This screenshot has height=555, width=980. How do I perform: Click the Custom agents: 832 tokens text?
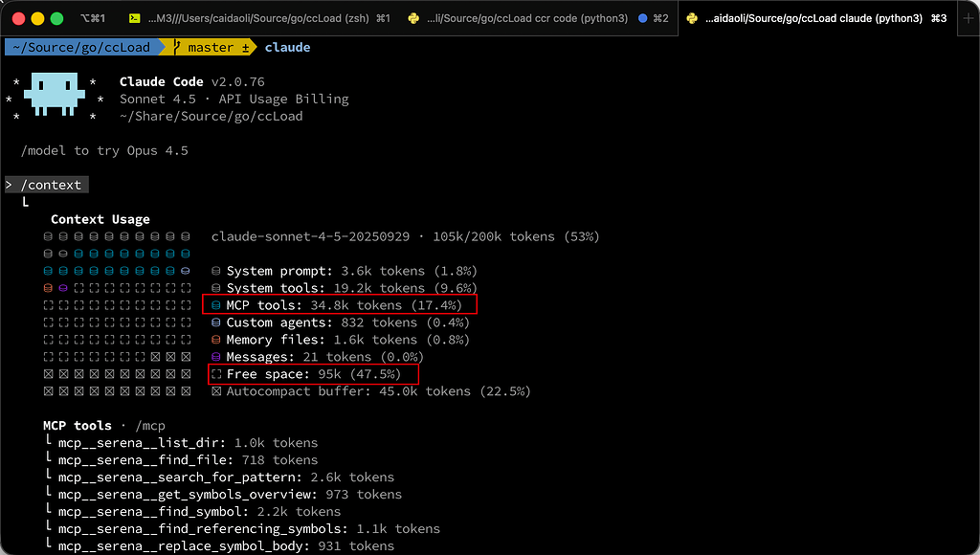(x=348, y=322)
